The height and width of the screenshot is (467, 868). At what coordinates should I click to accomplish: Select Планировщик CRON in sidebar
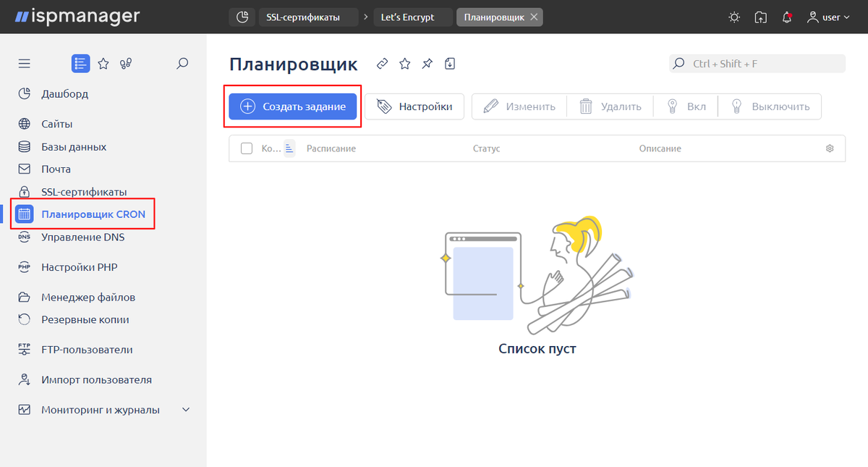point(93,214)
